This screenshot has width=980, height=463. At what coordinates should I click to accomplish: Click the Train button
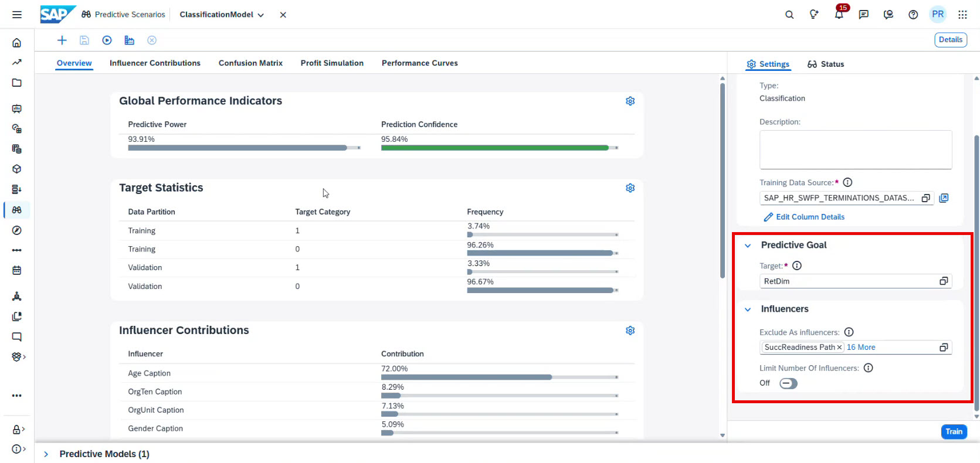pyautogui.click(x=954, y=432)
